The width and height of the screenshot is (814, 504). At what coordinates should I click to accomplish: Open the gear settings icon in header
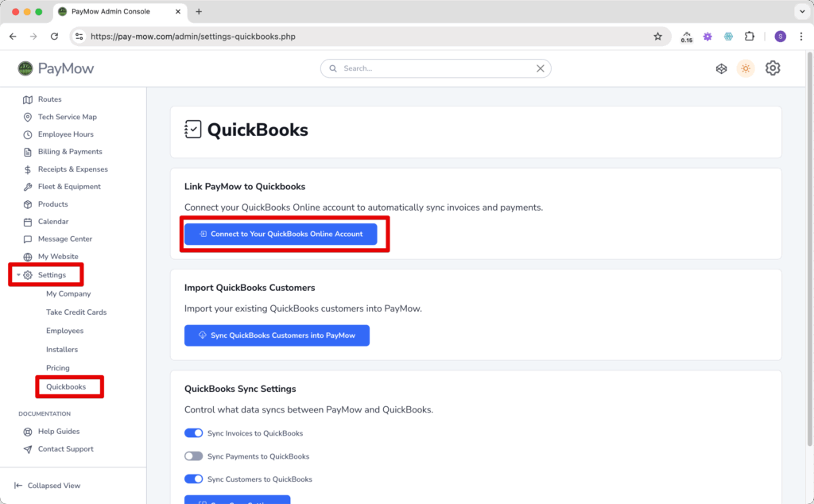tap(773, 68)
